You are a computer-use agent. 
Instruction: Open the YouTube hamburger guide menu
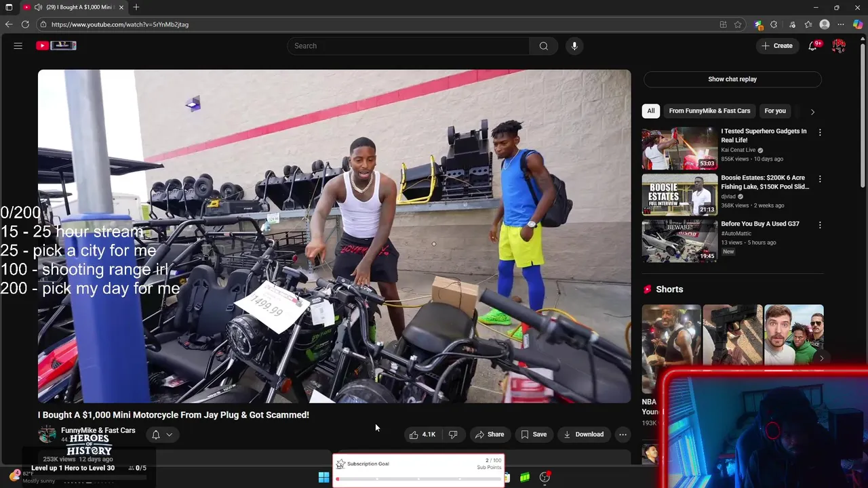[x=18, y=45]
